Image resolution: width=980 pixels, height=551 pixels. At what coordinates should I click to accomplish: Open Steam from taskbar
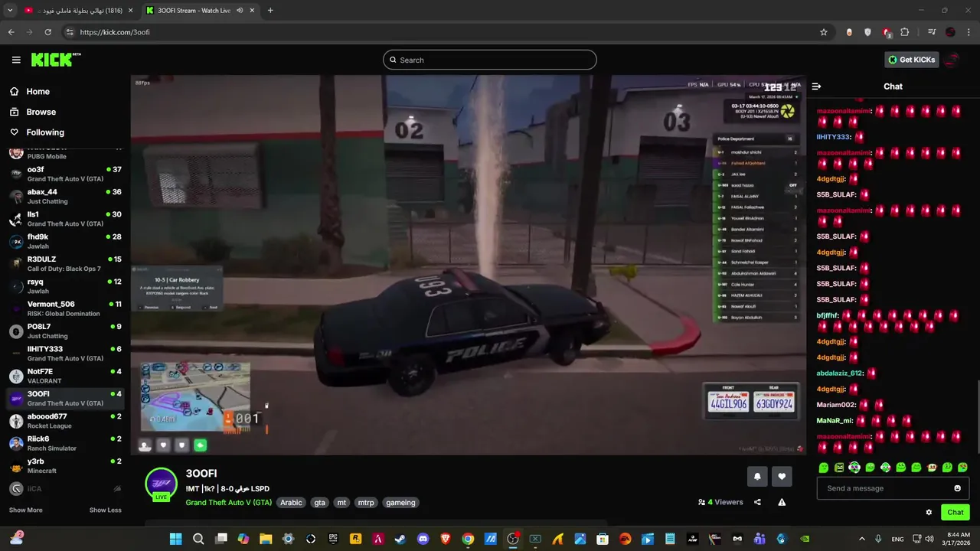[400, 539]
